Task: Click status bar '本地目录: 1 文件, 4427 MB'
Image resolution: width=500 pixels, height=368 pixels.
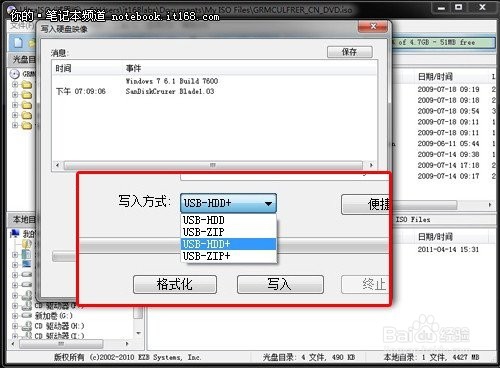Action: pos(431,357)
